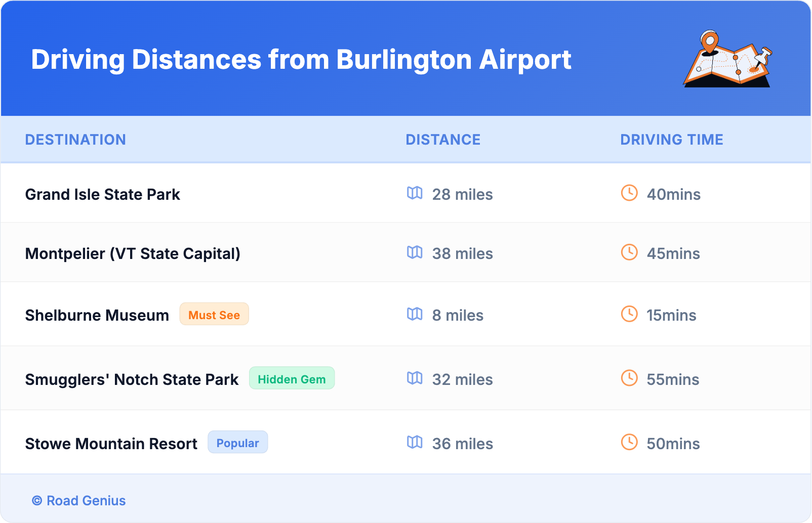Click the map icon next to 36 miles
Screen dimensions: 812x523
pos(415,443)
